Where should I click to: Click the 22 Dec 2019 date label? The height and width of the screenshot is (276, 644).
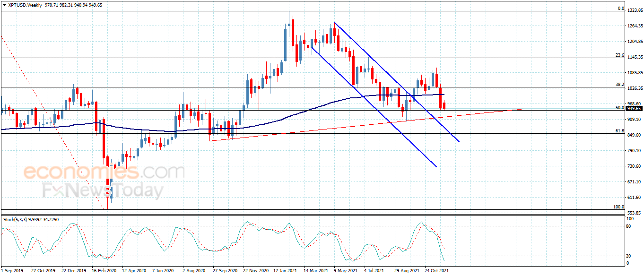[74, 271]
